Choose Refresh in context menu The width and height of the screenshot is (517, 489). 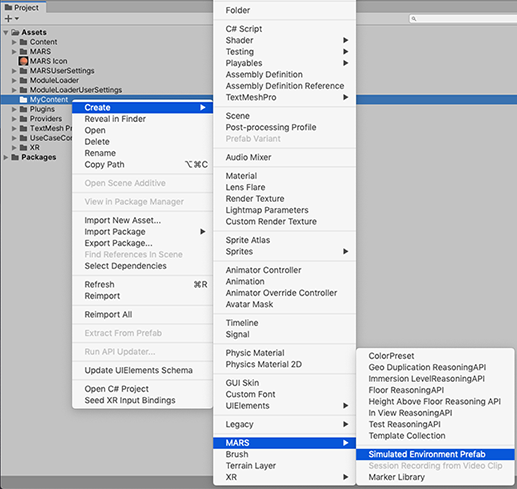[x=143, y=284]
